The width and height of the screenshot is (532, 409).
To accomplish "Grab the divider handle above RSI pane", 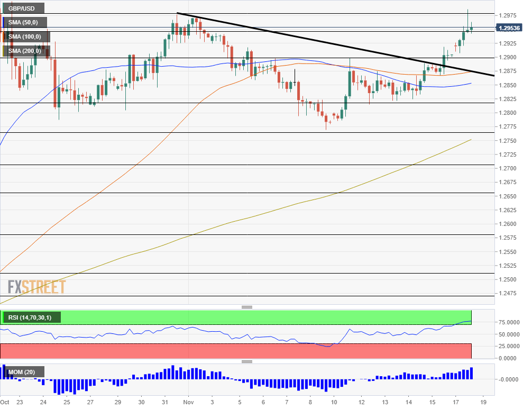I will click(x=247, y=307).
